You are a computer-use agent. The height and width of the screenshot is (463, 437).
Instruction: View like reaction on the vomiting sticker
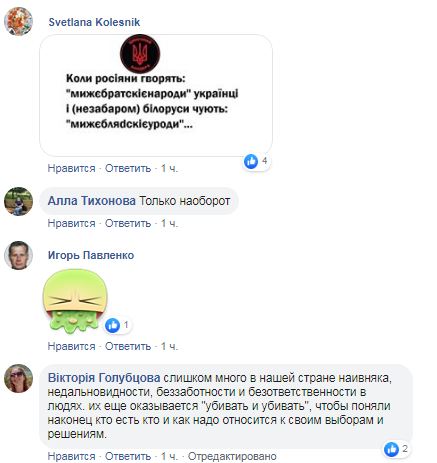pyautogui.click(x=117, y=325)
